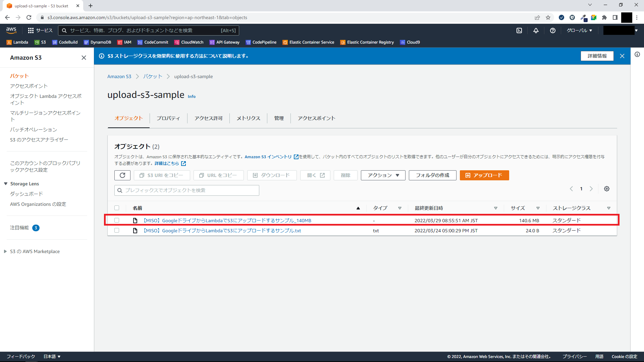
Task: Select the sample .txt object checkbox
Action: 117,230
